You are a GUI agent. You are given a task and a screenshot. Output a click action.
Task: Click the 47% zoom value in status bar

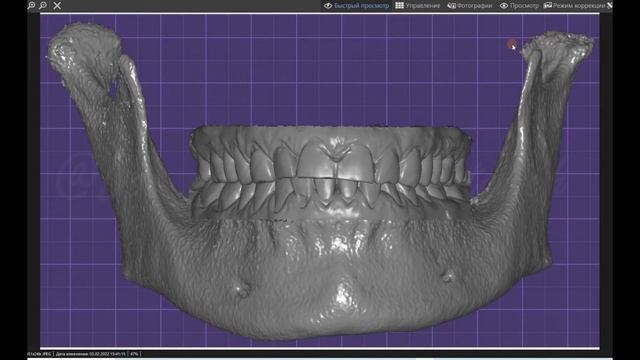[134, 354]
